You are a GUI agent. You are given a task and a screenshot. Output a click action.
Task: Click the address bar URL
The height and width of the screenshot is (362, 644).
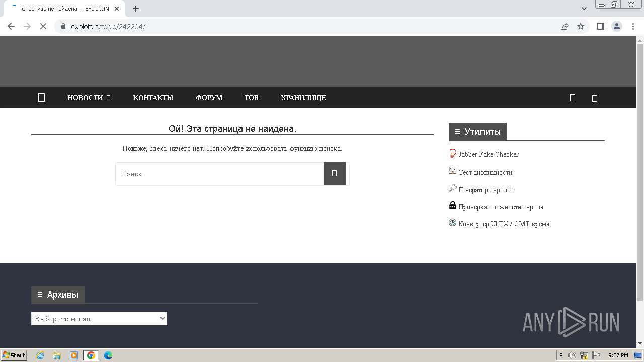coord(108,26)
